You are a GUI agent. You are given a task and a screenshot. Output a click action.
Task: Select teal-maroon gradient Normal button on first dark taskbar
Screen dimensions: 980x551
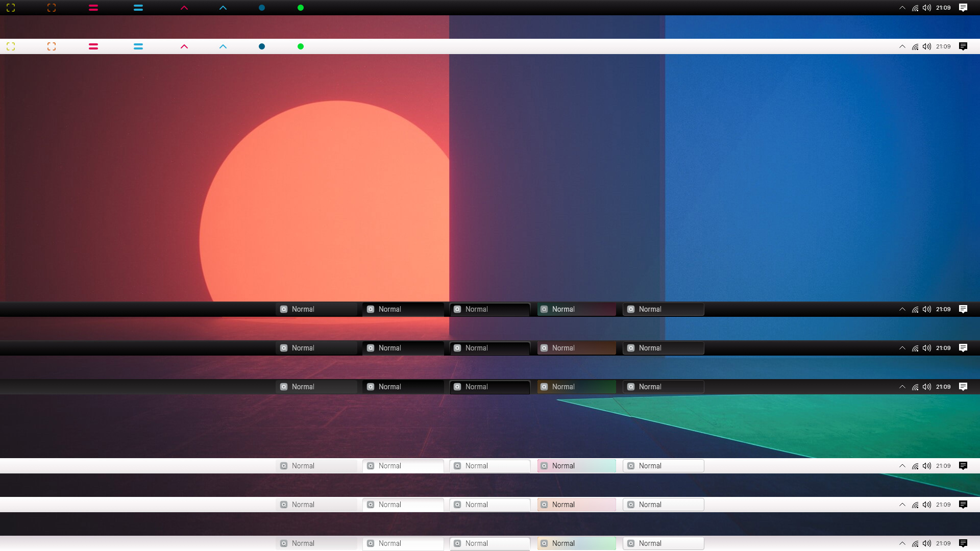tap(577, 309)
